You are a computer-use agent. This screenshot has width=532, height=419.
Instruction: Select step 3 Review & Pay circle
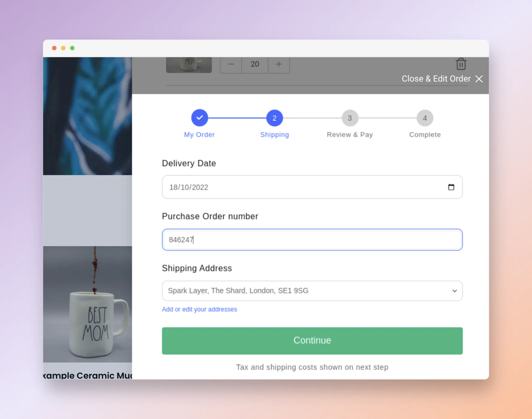pos(350,118)
